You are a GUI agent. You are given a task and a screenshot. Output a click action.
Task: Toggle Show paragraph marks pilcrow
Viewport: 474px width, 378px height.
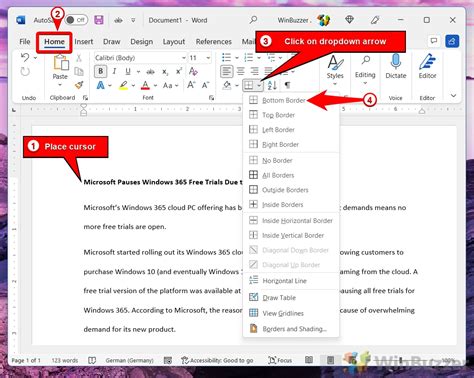(287, 86)
